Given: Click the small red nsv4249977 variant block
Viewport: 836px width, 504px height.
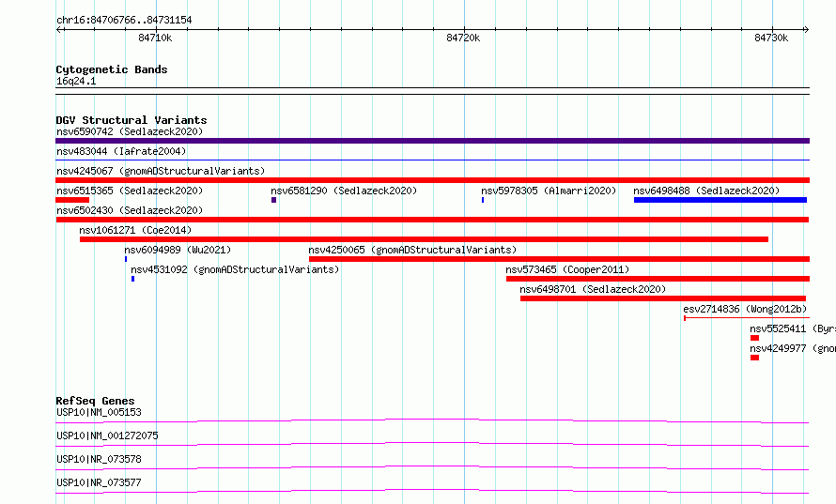Looking at the screenshot, I should 754,358.
